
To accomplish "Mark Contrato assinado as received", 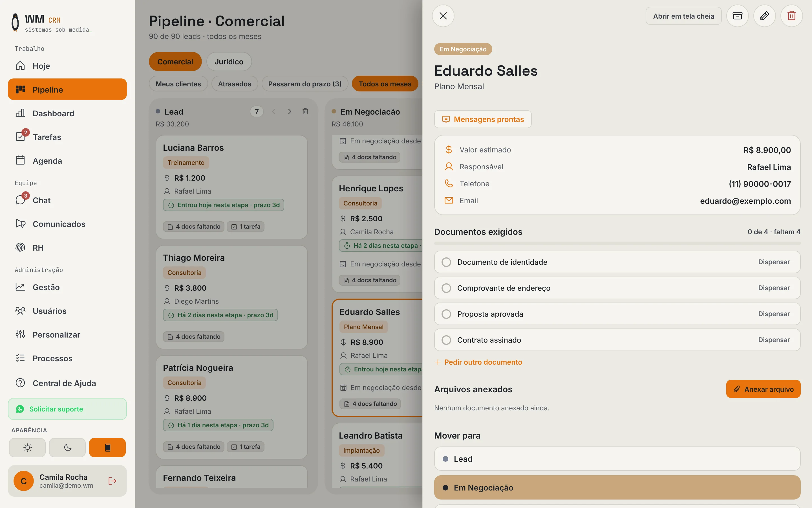I will [x=446, y=340].
